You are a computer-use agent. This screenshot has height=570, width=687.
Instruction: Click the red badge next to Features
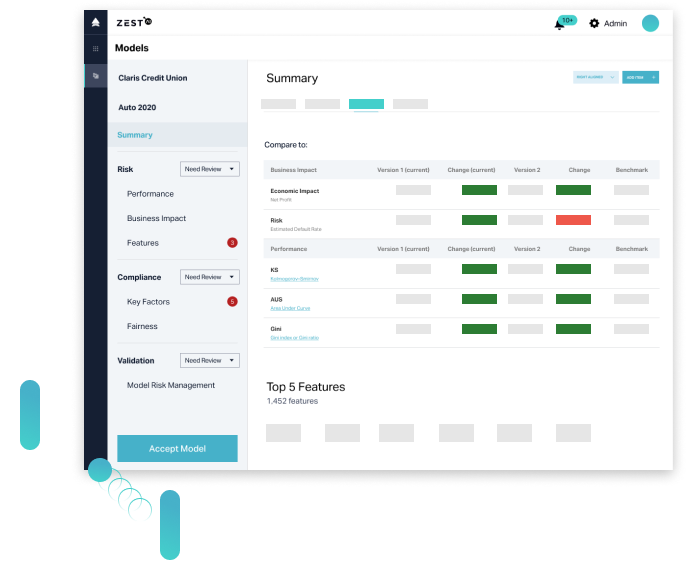pos(232,243)
